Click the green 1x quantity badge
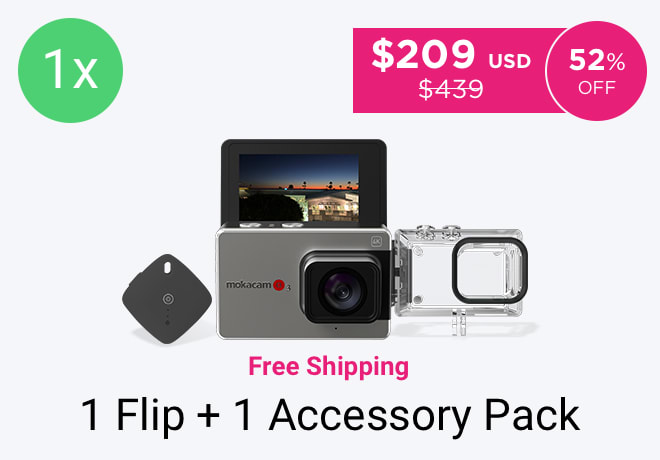 click(70, 70)
